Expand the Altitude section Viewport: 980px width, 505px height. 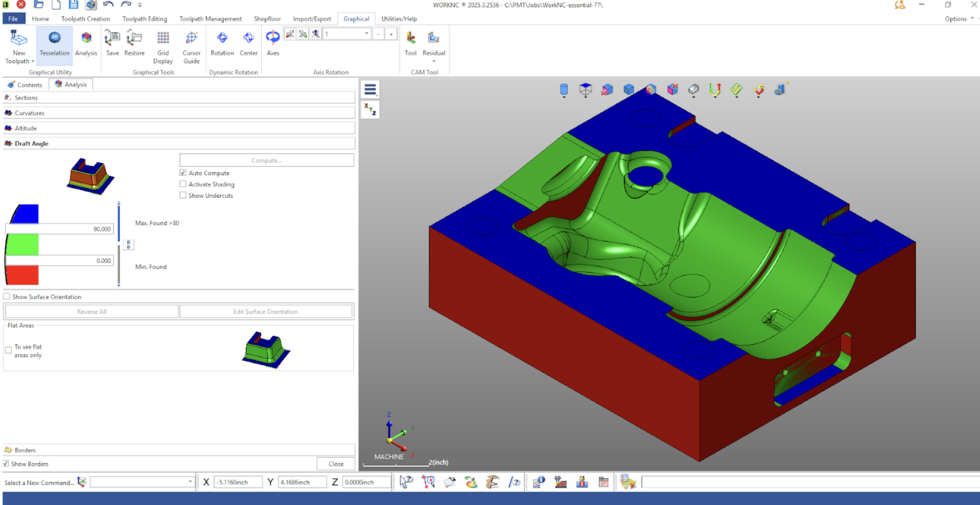pyautogui.click(x=25, y=128)
